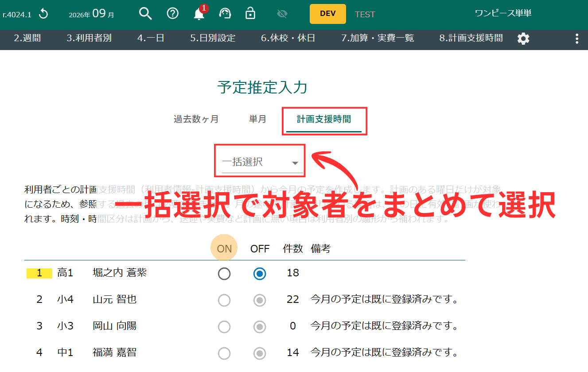588x372 pixels.
Task: Select ON radio for 堀之内 蒼紫
Action: point(224,274)
